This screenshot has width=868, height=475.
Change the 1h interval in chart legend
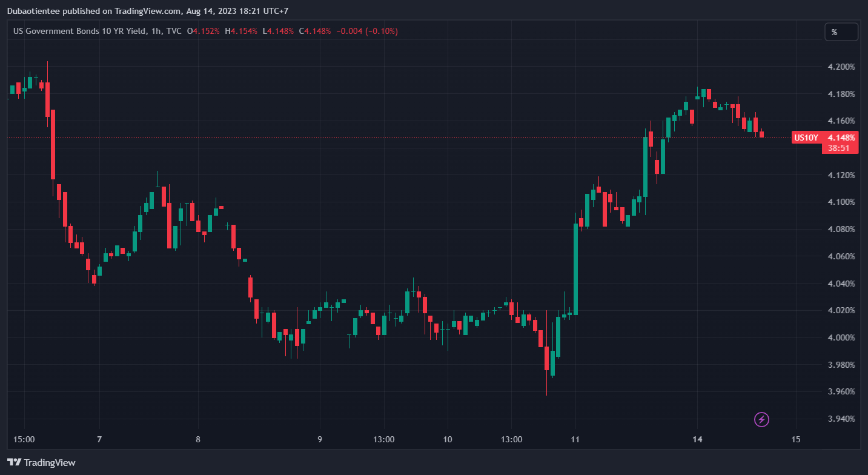click(154, 31)
